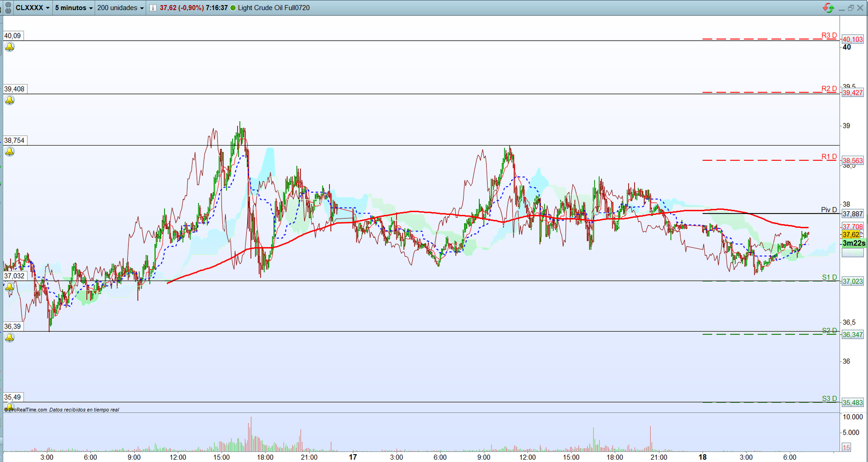The image size is (868, 462).
Task: Click the 37,023 price tag on axis
Action: [852, 281]
